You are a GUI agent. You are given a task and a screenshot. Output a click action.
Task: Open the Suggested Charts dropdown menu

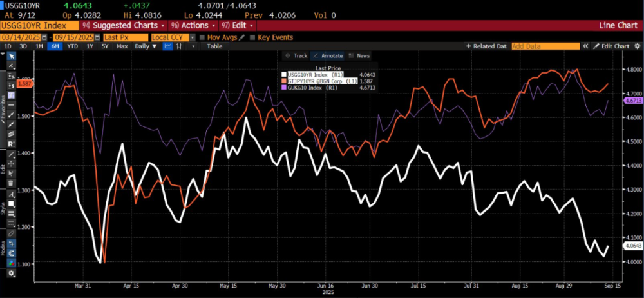122,25
